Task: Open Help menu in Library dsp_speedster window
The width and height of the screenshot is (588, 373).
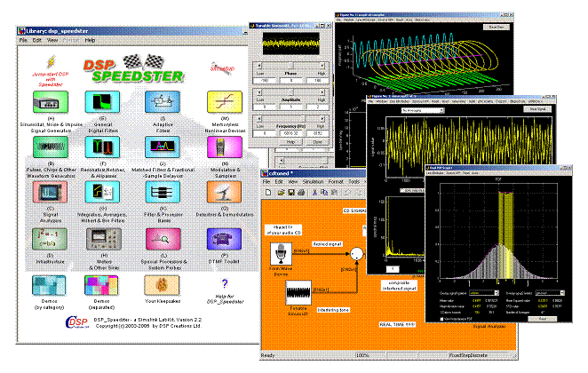Action: [x=90, y=40]
